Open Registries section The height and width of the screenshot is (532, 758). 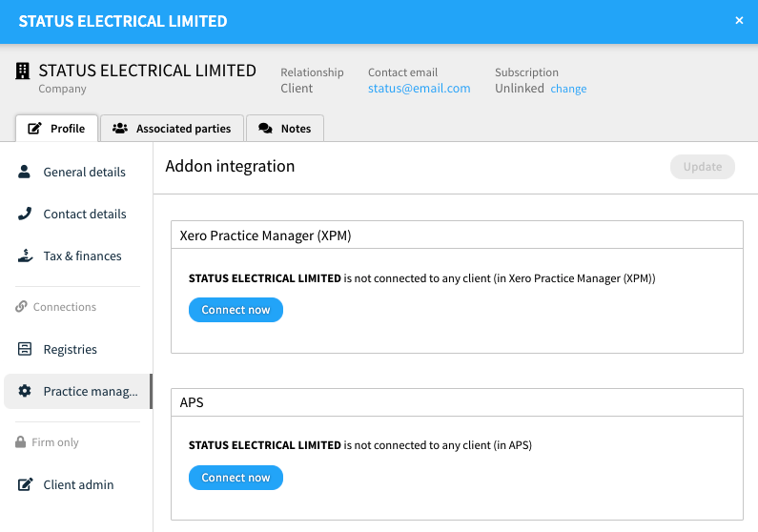pos(77,349)
